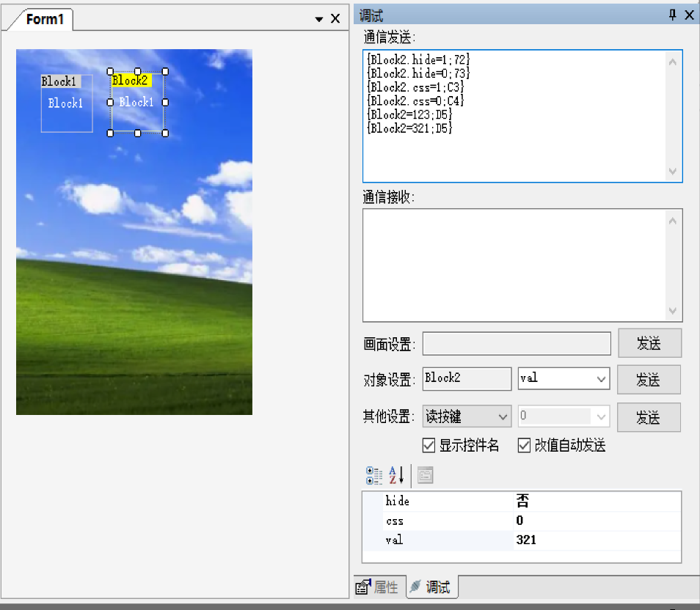
Task: Open the Form1 tab list dropdown arrow
Action: tap(319, 19)
